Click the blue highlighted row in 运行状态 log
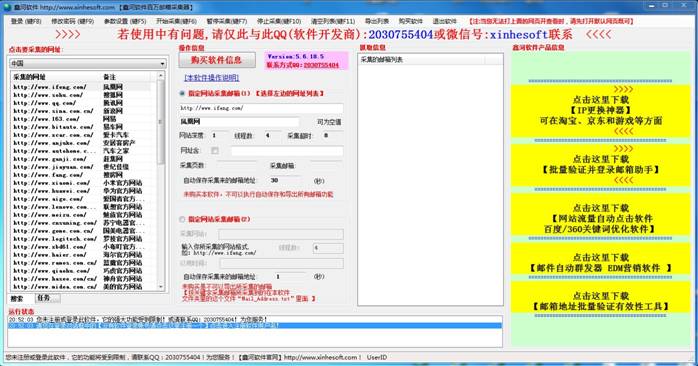 [255, 325]
